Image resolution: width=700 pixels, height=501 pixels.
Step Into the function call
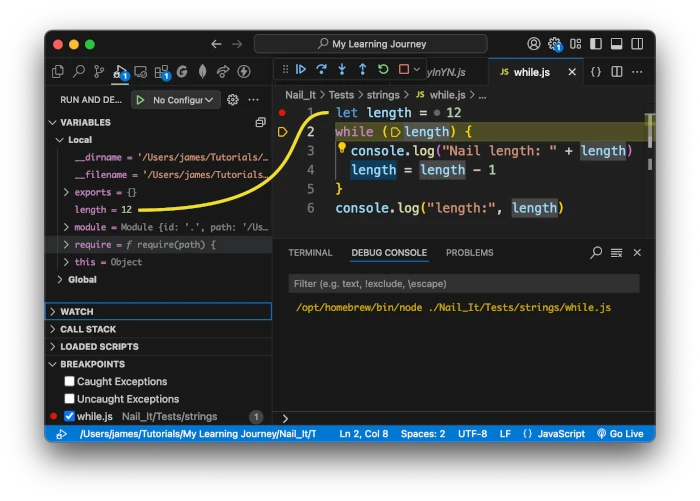[342, 69]
